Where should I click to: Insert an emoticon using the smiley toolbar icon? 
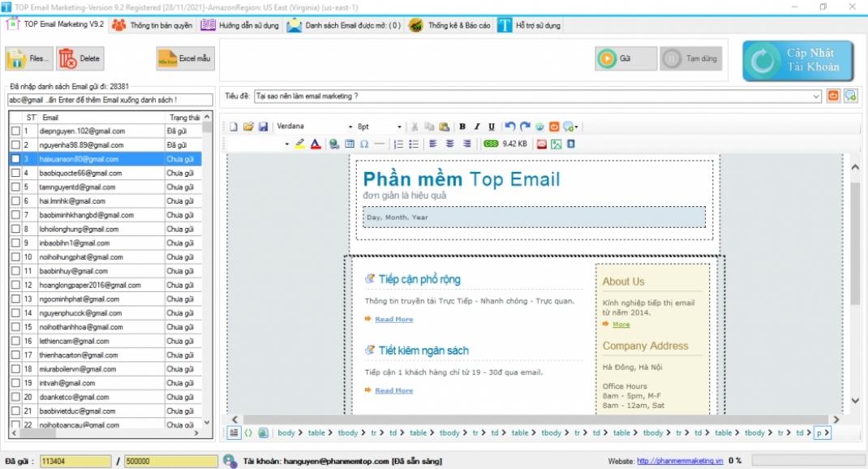(554, 127)
